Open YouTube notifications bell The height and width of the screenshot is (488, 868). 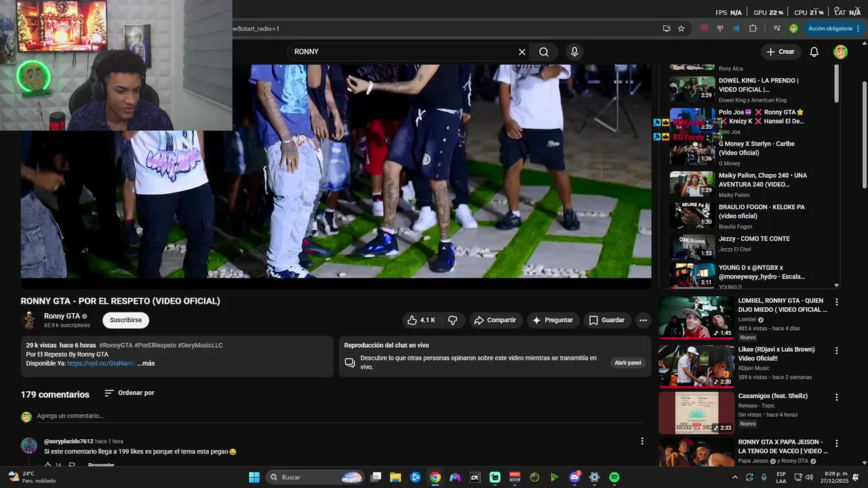[x=814, y=52]
